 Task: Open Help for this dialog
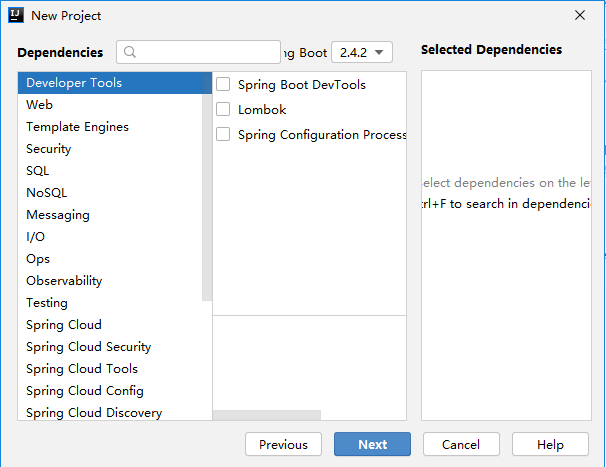(x=550, y=444)
